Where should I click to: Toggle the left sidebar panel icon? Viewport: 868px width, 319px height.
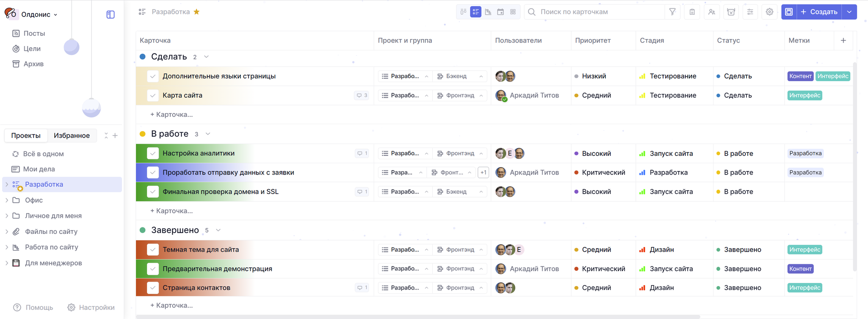(x=110, y=15)
